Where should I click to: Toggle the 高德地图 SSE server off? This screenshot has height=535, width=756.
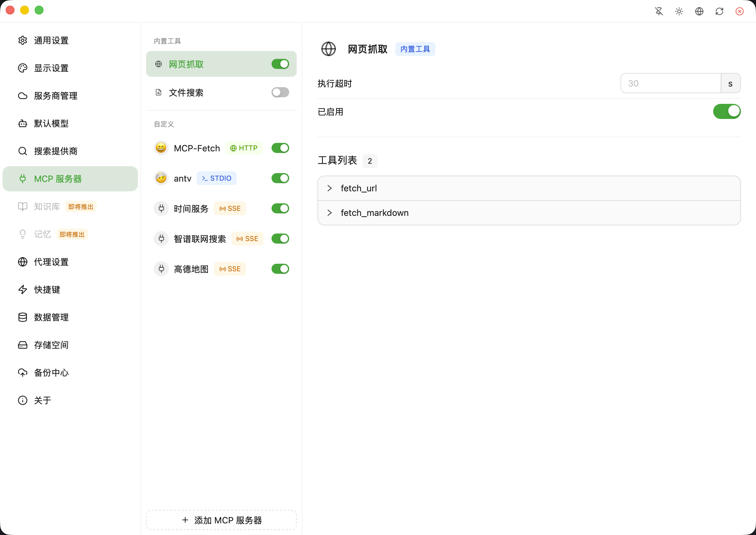pyautogui.click(x=280, y=268)
